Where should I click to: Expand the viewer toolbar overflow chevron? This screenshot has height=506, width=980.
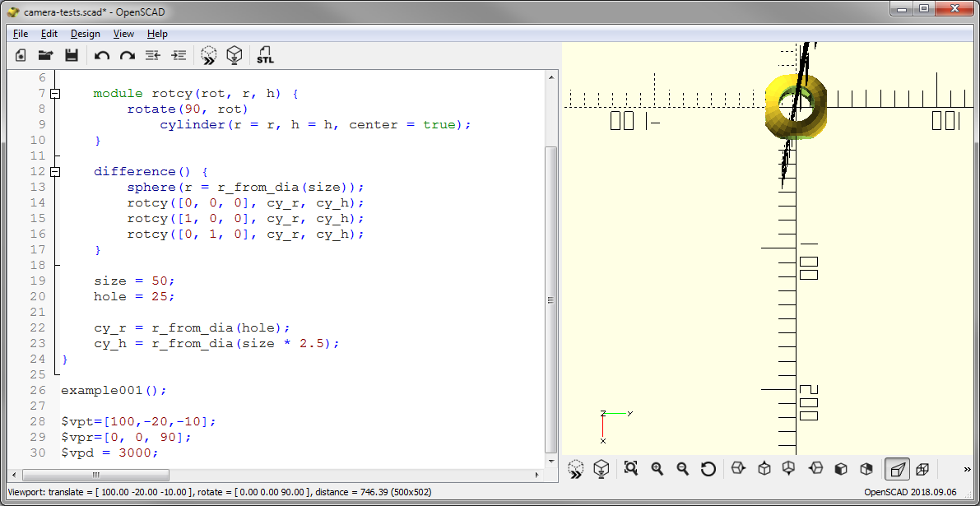[x=967, y=468]
